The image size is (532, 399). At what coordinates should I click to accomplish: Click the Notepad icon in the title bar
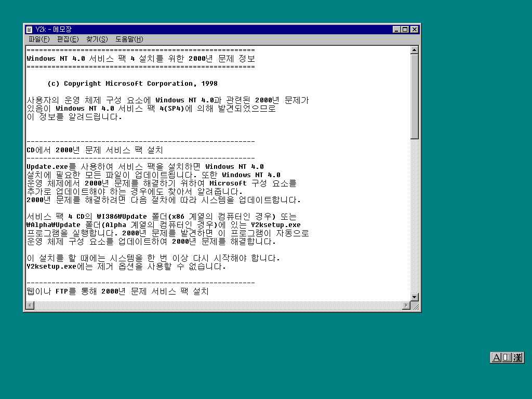click(30, 30)
